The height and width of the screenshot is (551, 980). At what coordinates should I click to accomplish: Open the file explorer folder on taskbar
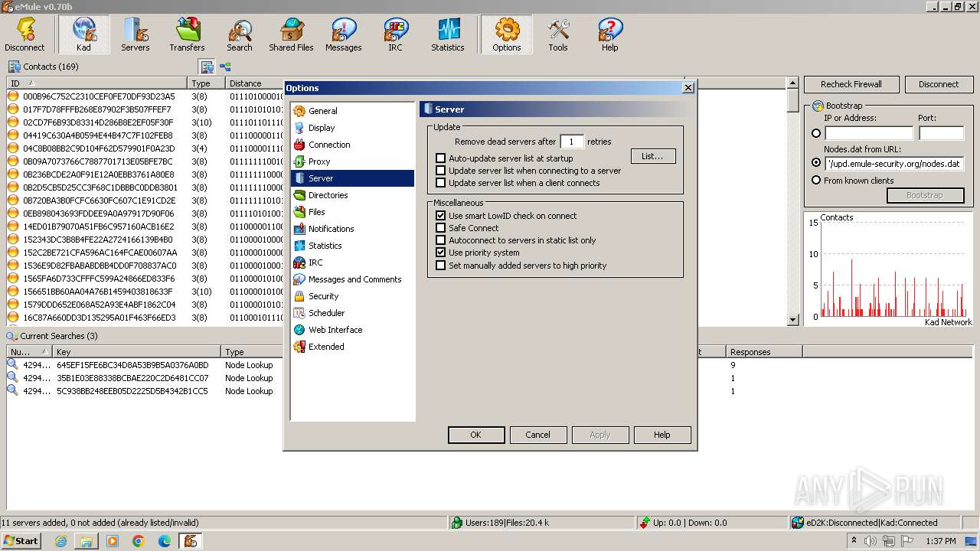87,541
